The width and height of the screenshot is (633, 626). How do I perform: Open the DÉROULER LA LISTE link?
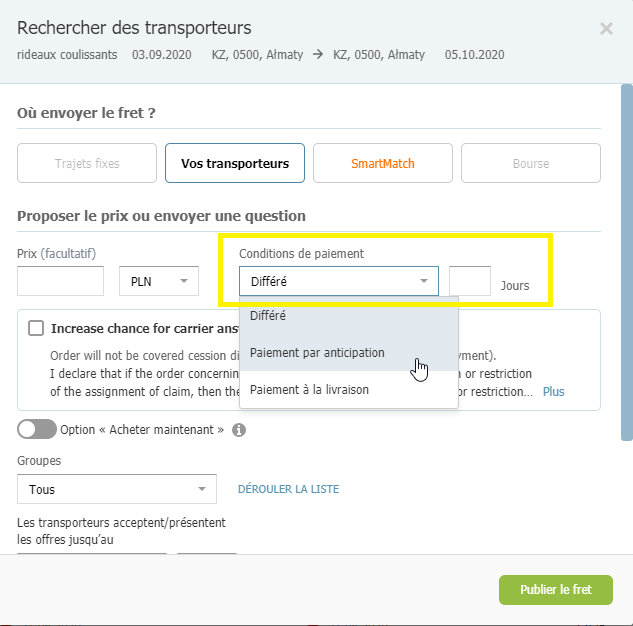[289, 489]
